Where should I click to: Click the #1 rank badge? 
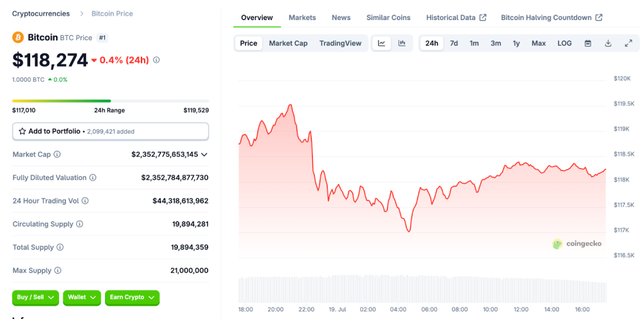click(x=103, y=38)
